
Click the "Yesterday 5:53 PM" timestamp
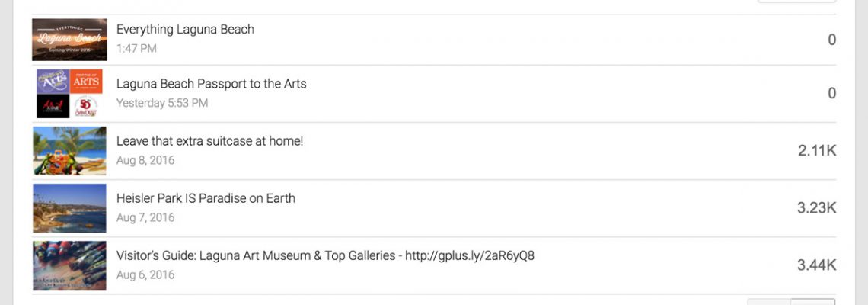(161, 103)
